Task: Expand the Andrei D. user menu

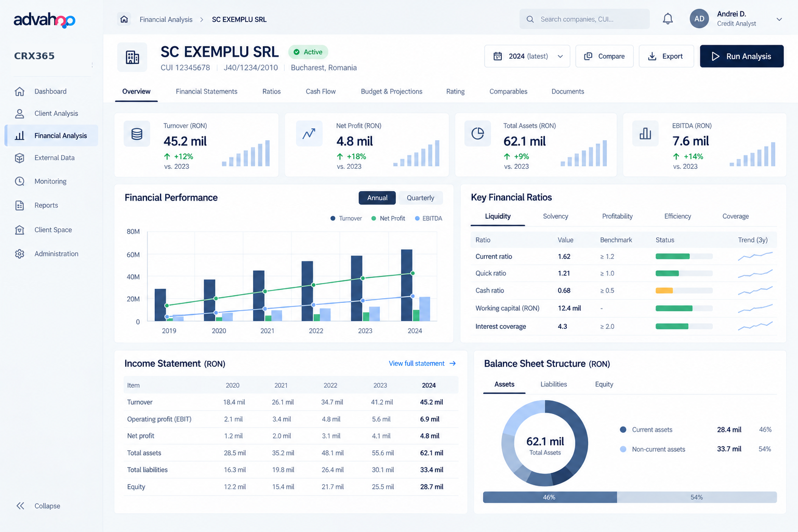Action: pos(779,19)
